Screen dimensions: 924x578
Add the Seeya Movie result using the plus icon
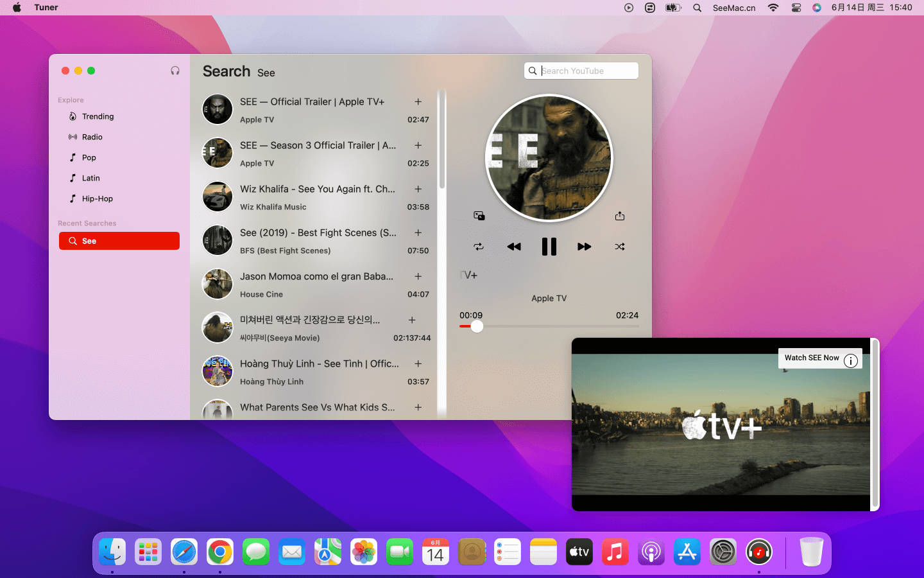[x=412, y=320]
